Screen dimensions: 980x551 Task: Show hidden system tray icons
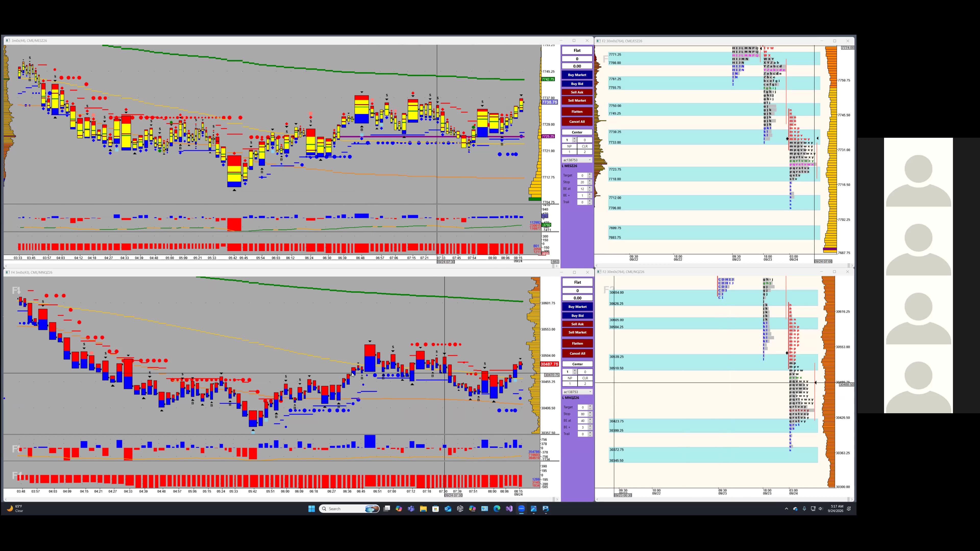click(786, 509)
